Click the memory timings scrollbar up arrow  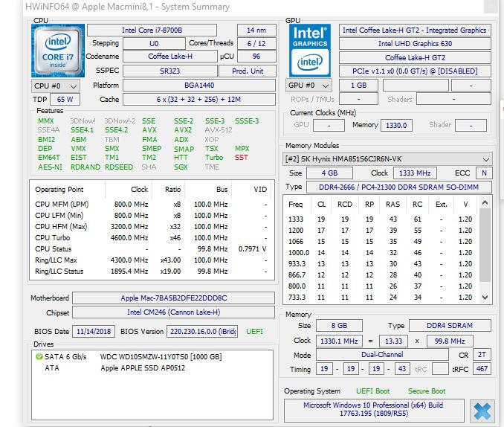click(x=485, y=202)
